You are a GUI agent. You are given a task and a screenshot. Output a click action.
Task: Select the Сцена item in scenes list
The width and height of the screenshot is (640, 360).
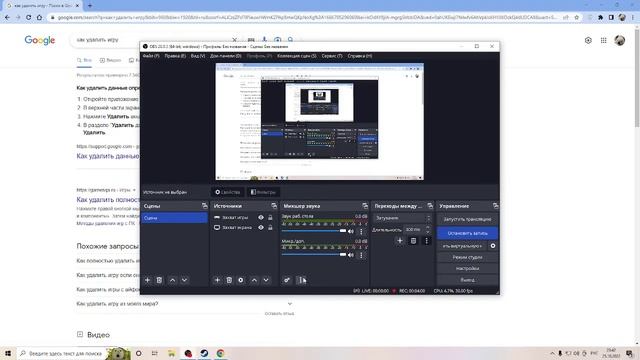point(174,218)
